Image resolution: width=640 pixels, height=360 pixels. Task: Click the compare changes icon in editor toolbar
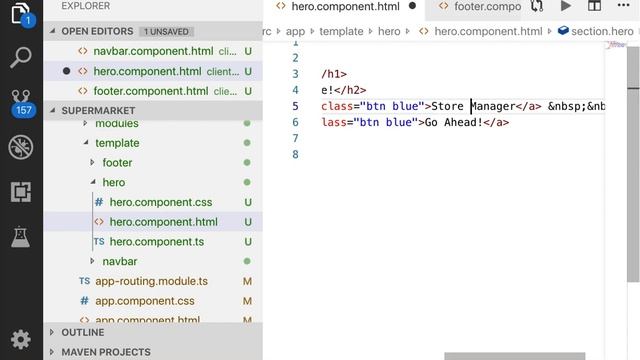(x=537, y=6)
